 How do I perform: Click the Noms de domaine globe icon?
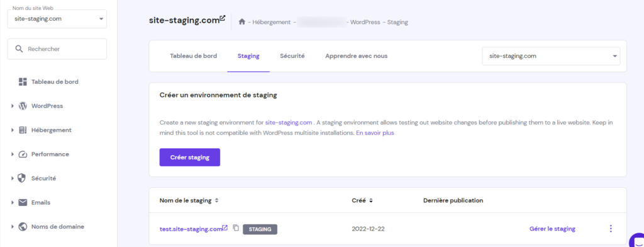pyautogui.click(x=23, y=226)
